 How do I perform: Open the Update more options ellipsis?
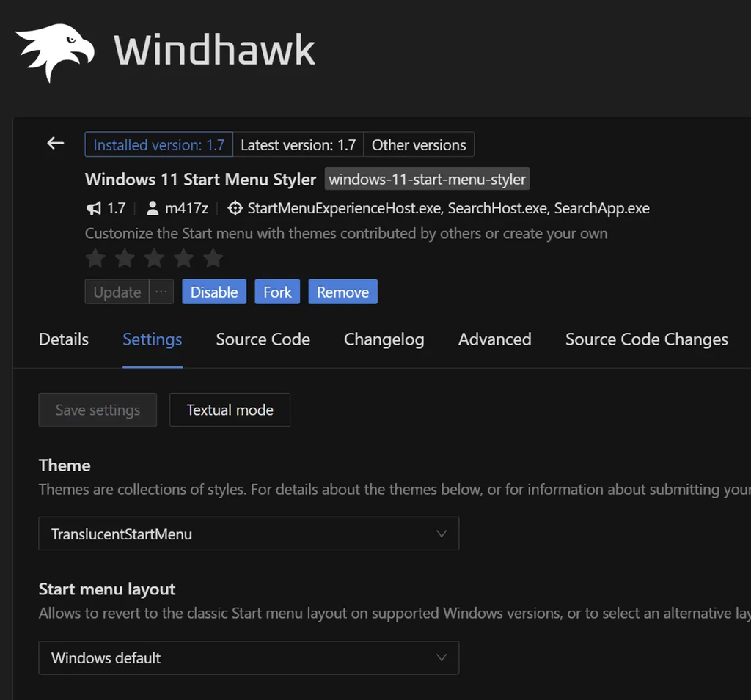click(161, 292)
